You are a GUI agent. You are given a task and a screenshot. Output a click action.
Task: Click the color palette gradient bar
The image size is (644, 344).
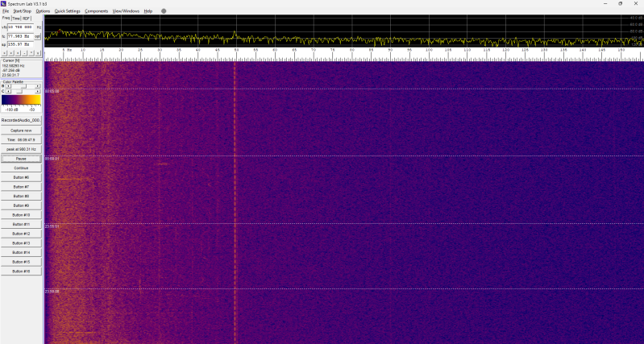point(21,100)
